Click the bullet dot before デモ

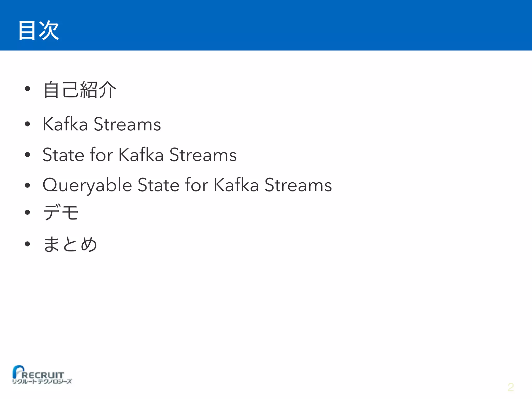pos(28,212)
